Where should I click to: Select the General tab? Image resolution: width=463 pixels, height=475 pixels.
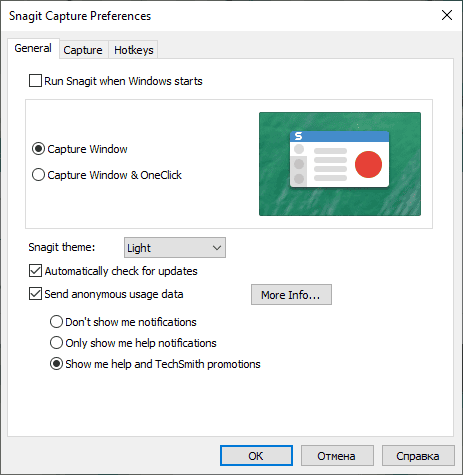(33, 48)
